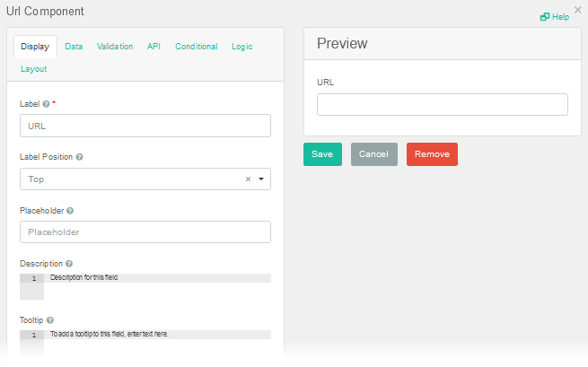This screenshot has height=367, width=588.
Task: Open the Validation tab
Action: 115,47
